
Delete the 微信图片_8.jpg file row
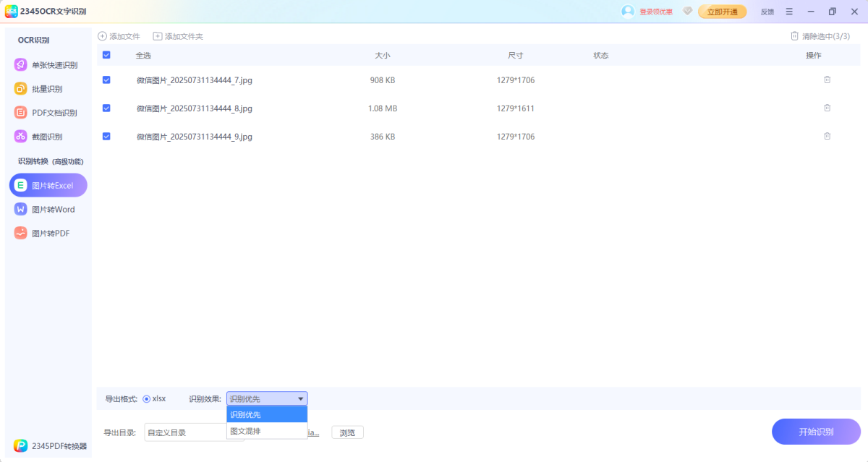point(827,108)
